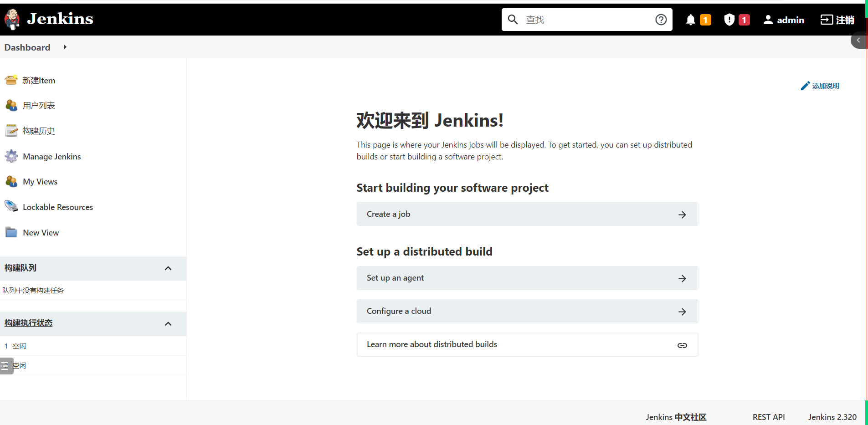Click the 查找 search input field

(588, 20)
